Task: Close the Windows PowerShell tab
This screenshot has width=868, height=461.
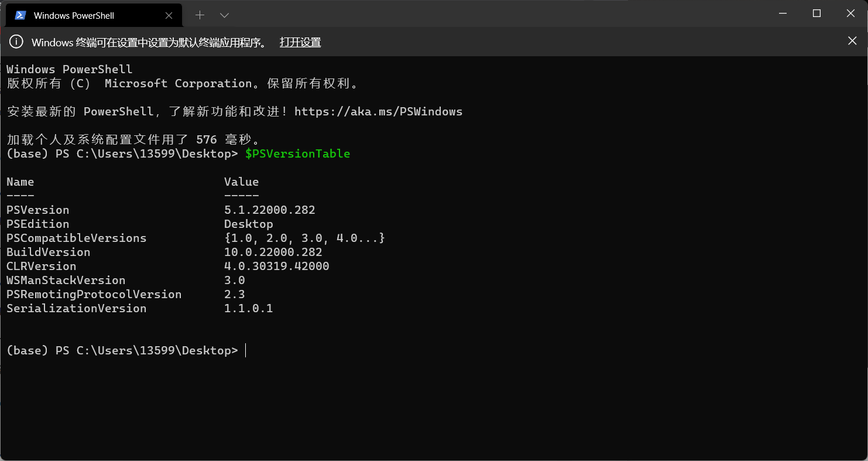Action: coord(169,15)
